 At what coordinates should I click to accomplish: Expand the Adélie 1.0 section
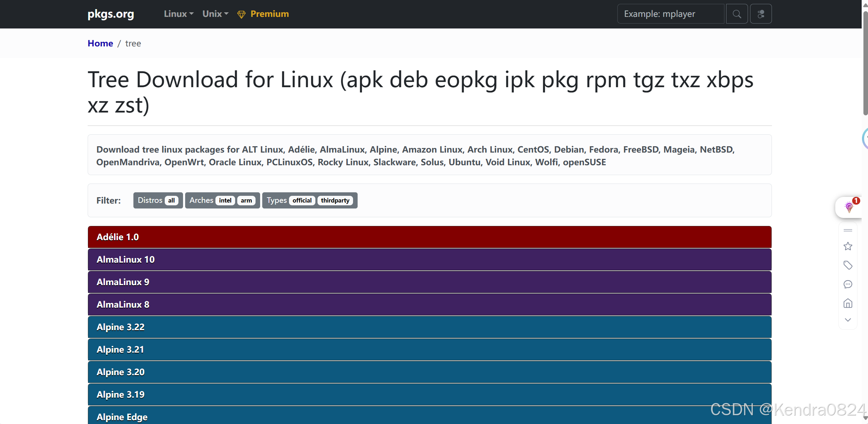429,237
